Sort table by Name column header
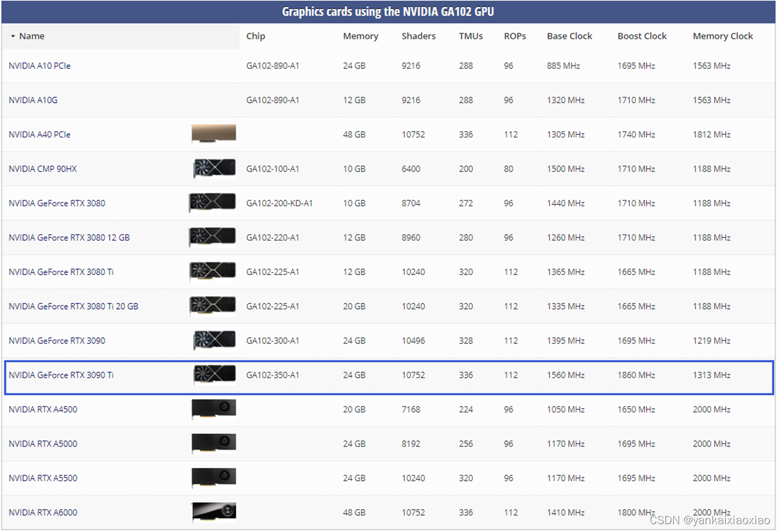779x532 pixels. coord(31,36)
